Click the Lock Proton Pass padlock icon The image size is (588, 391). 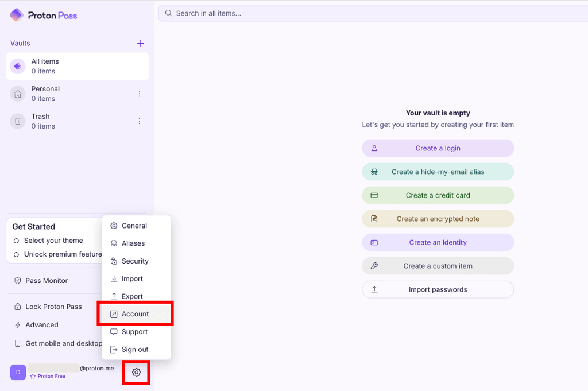tap(17, 307)
